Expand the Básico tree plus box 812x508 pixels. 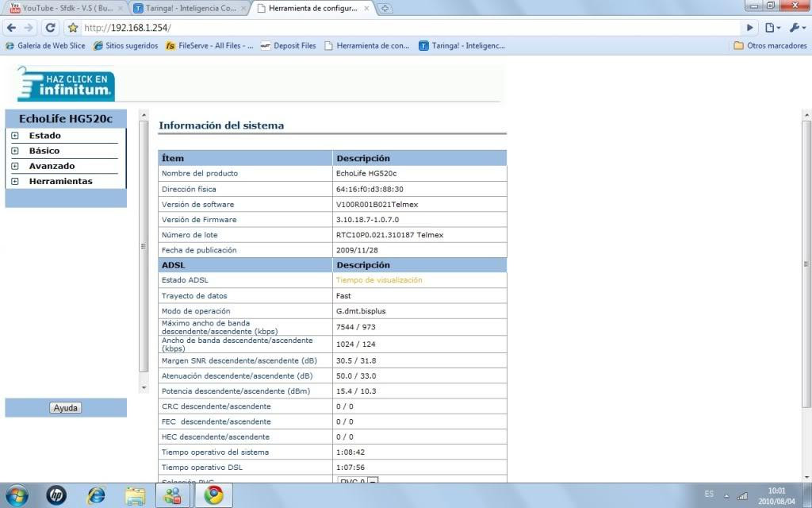point(15,151)
